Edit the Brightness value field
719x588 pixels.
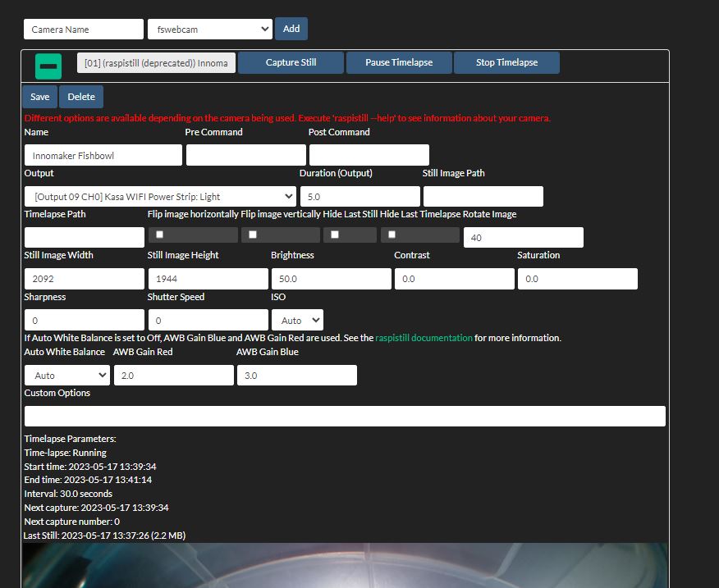(331, 279)
